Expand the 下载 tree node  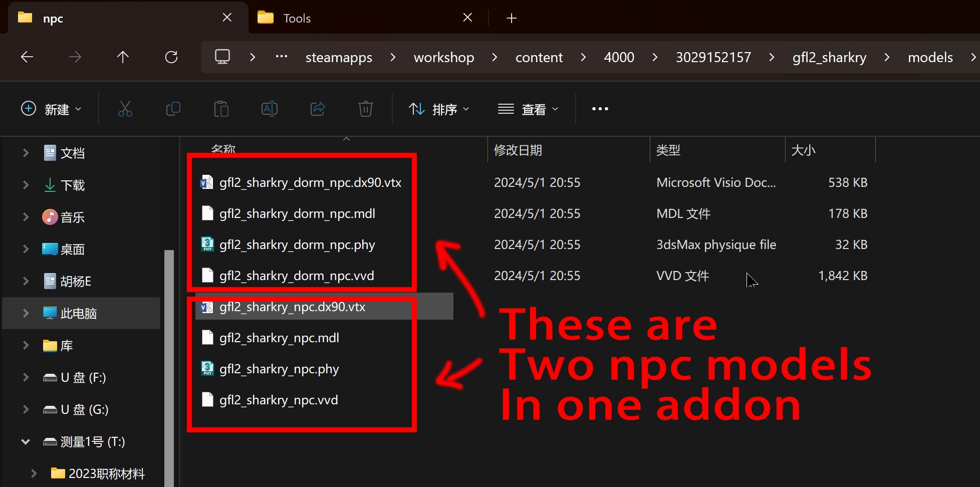pos(26,185)
